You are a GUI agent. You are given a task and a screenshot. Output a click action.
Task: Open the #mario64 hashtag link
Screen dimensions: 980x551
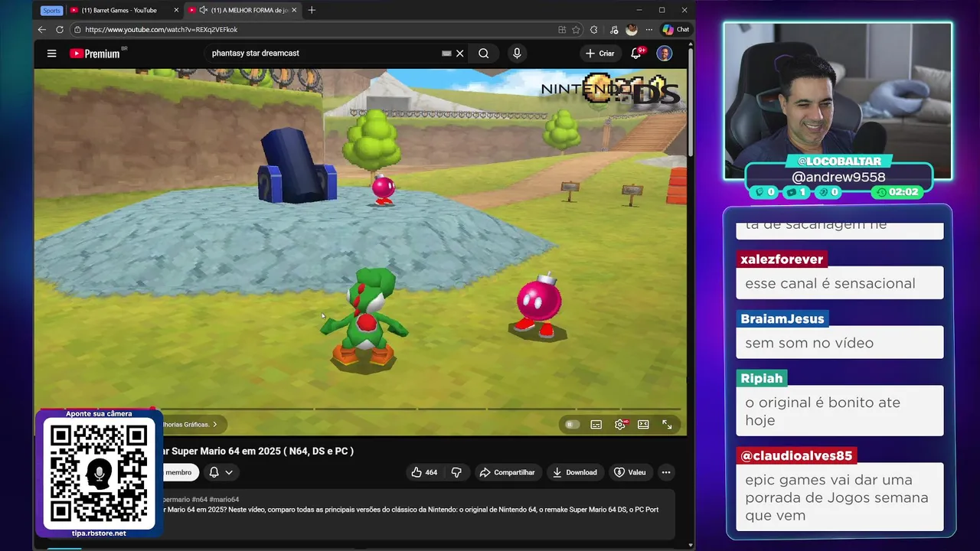(x=224, y=500)
